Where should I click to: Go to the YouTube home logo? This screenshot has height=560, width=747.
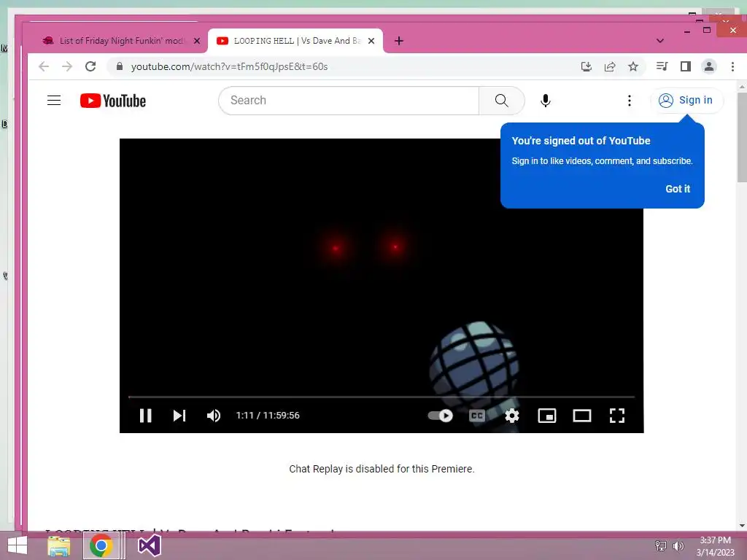coord(113,101)
